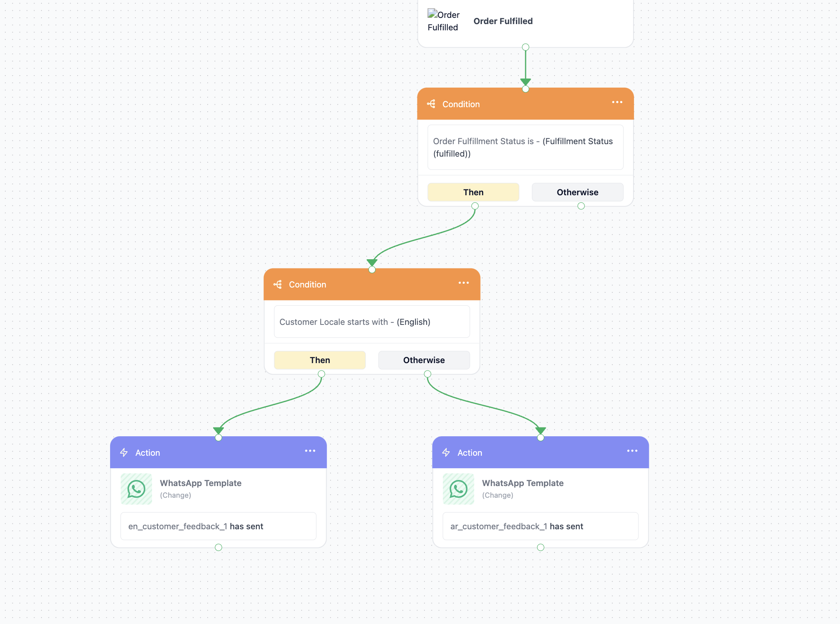
Task: Open the top Condition node's three-dot menu
Action: tap(617, 102)
